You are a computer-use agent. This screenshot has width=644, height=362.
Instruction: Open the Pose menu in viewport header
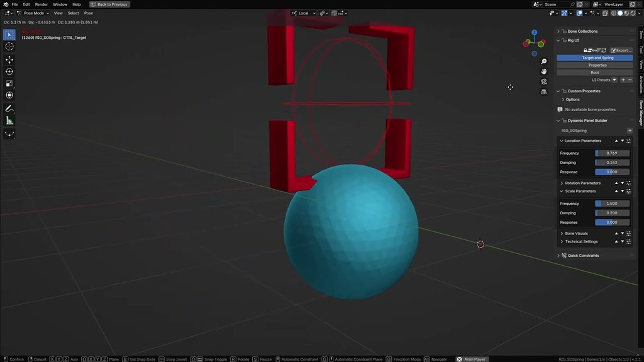coord(88,13)
